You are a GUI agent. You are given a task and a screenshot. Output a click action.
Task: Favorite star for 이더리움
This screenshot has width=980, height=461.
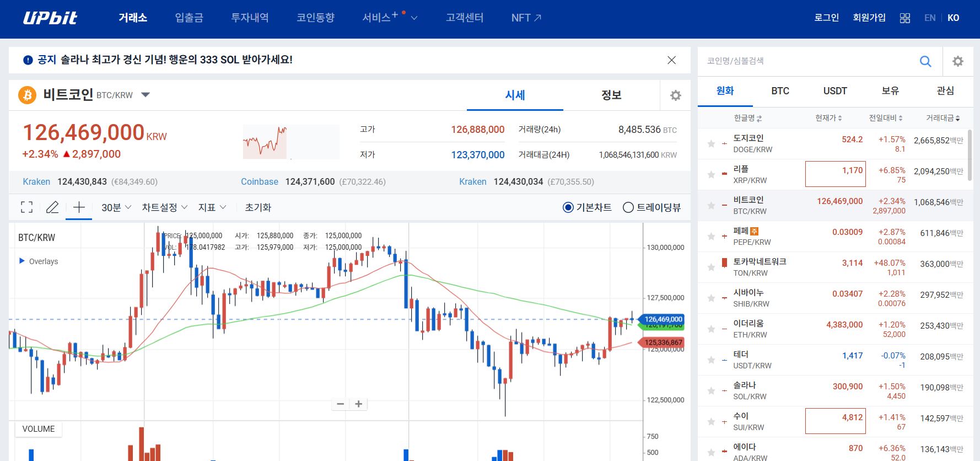tap(711, 329)
